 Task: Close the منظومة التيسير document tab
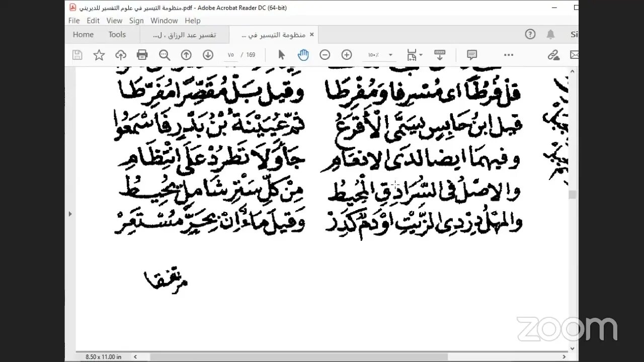[x=311, y=35]
